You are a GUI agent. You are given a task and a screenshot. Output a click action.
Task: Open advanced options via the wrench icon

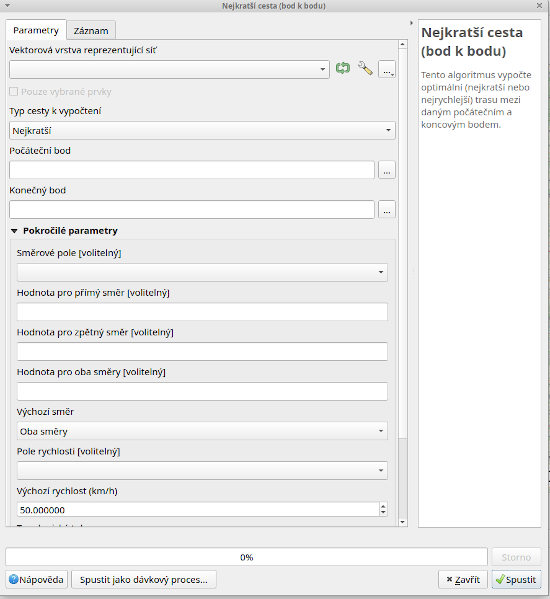[365, 68]
